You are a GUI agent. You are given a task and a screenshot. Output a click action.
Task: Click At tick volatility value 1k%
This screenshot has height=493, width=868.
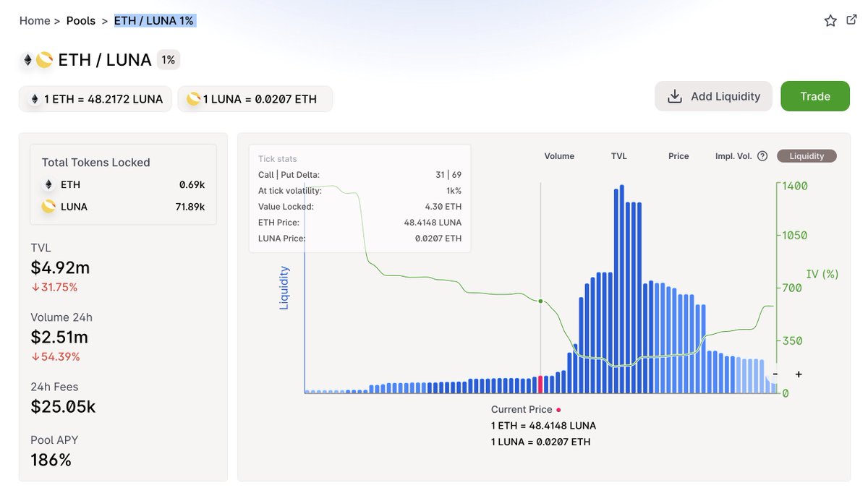454,191
